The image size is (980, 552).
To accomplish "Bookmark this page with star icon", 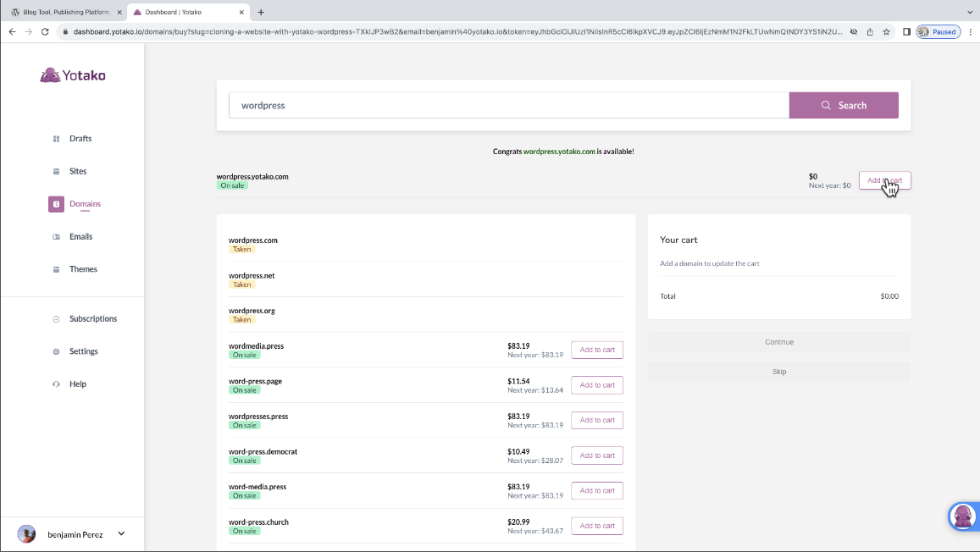I will click(886, 32).
